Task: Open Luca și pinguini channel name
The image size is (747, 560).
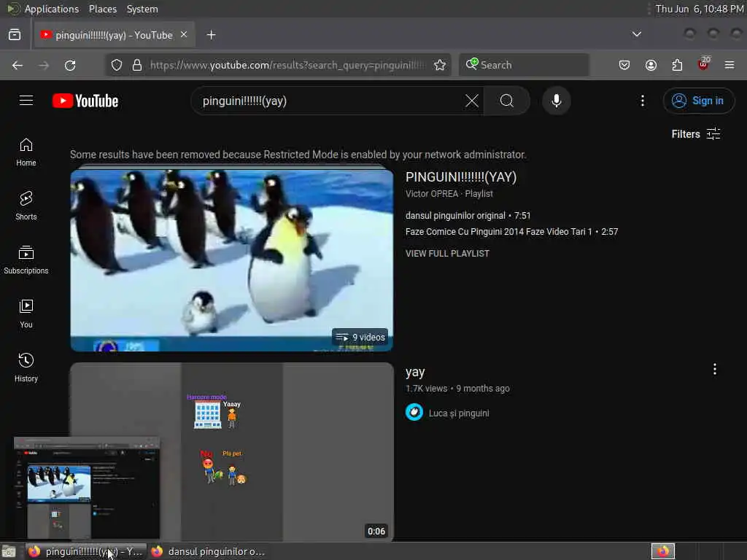Action: tap(459, 413)
